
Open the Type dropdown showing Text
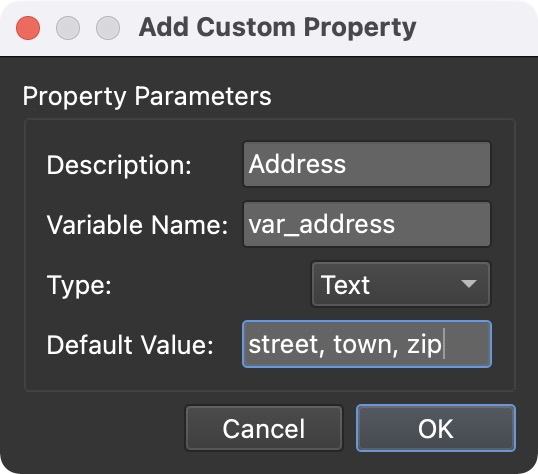[x=401, y=284]
